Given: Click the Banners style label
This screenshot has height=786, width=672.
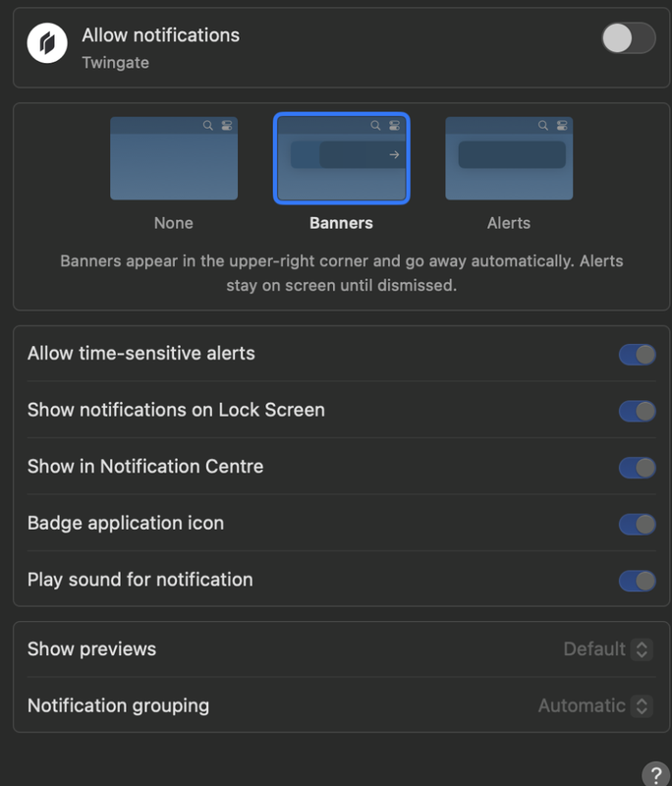Looking at the screenshot, I should (x=341, y=223).
